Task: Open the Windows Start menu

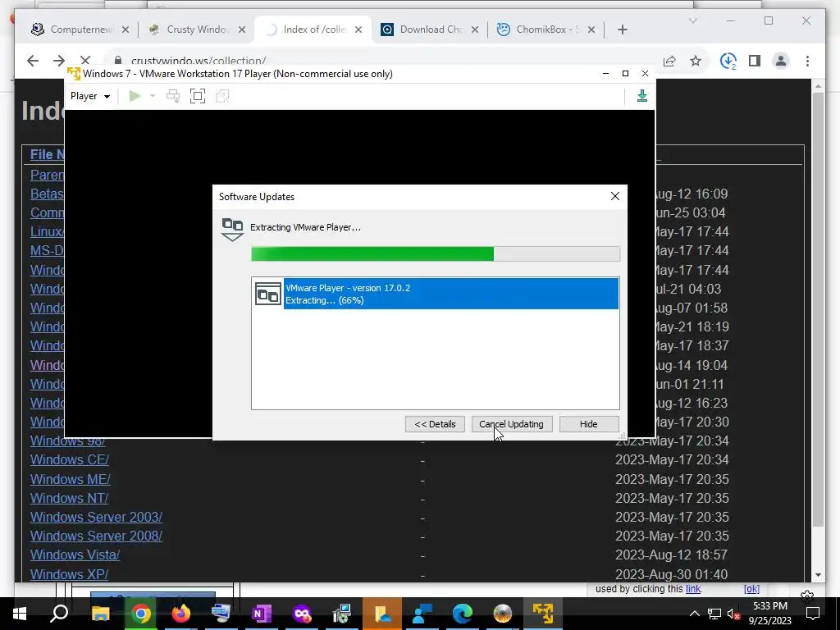Action: 20,614
